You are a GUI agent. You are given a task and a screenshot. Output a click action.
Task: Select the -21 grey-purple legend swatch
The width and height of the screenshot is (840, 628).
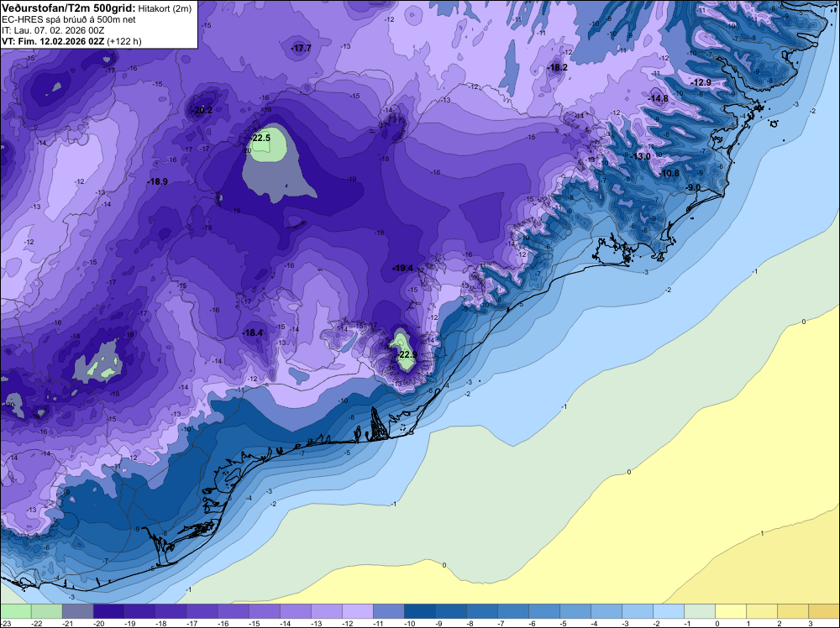click(x=77, y=611)
